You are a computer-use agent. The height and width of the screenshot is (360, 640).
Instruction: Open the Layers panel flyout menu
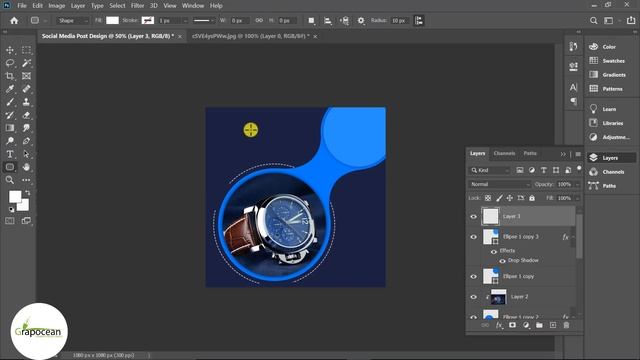click(x=578, y=154)
